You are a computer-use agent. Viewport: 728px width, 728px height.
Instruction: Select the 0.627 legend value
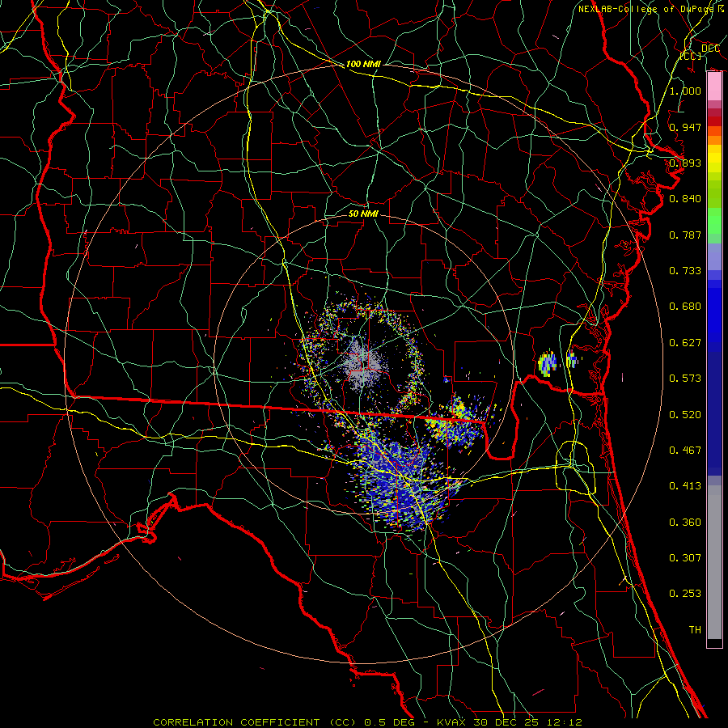pos(685,343)
